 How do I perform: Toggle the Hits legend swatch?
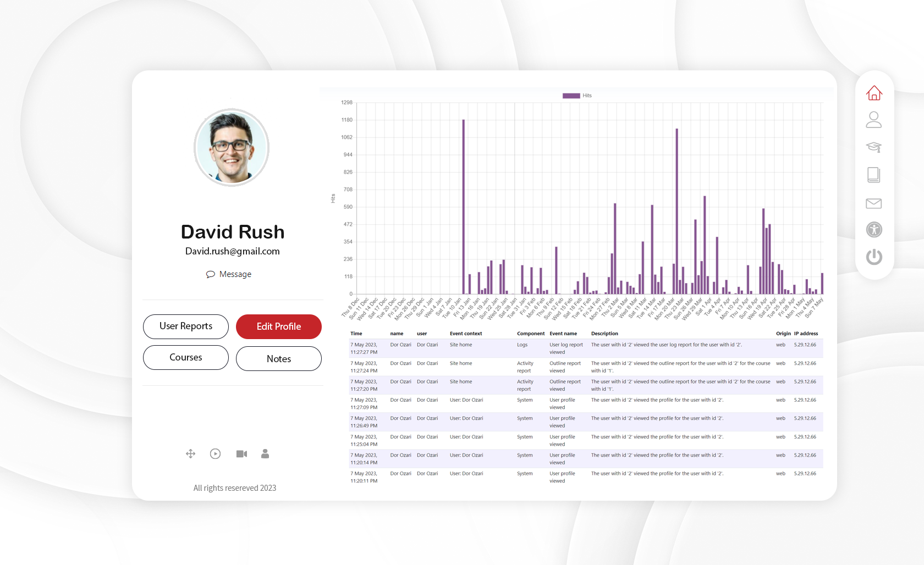point(571,96)
